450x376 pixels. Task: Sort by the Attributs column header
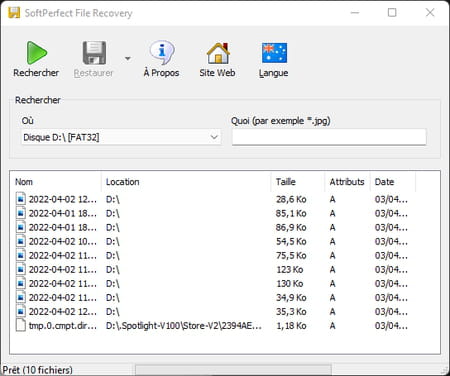coord(347,182)
